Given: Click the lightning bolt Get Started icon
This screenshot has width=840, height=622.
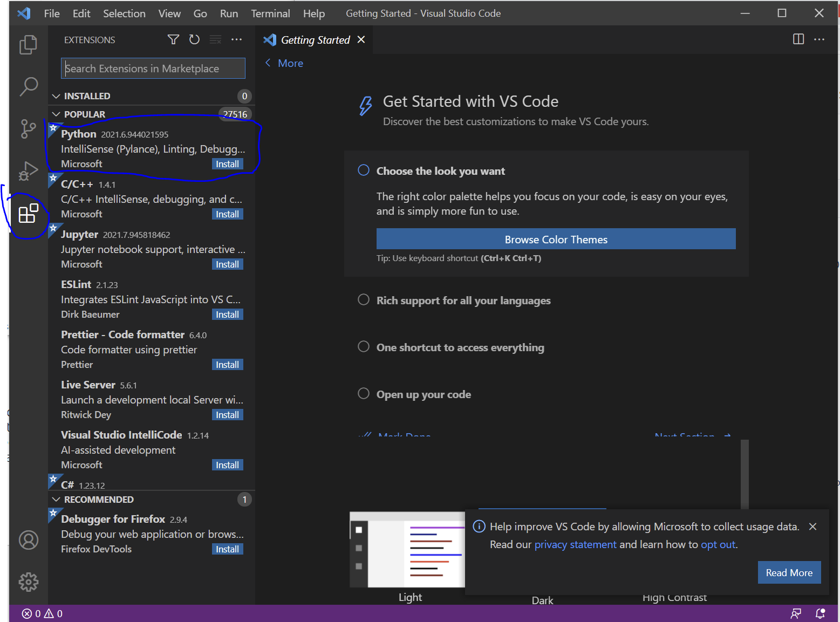Looking at the screenshot, I should tap(366, 106).
